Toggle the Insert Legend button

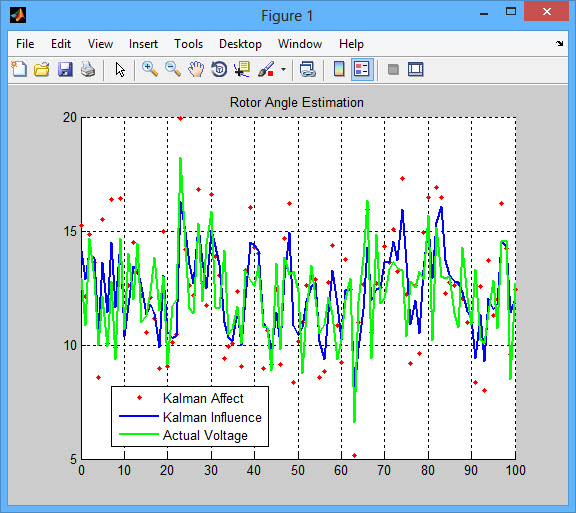point(362,69)
